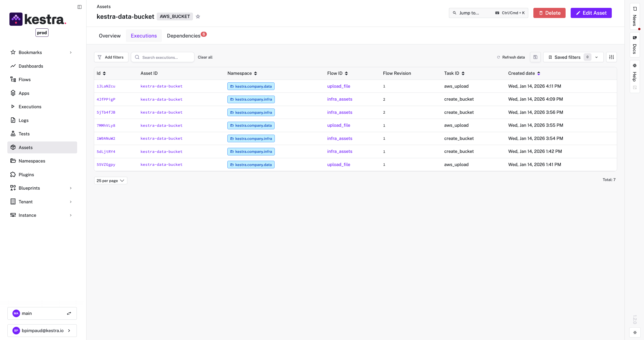Open Tests from the sidebar
644x340 pixels.
(x=42, y=134)
